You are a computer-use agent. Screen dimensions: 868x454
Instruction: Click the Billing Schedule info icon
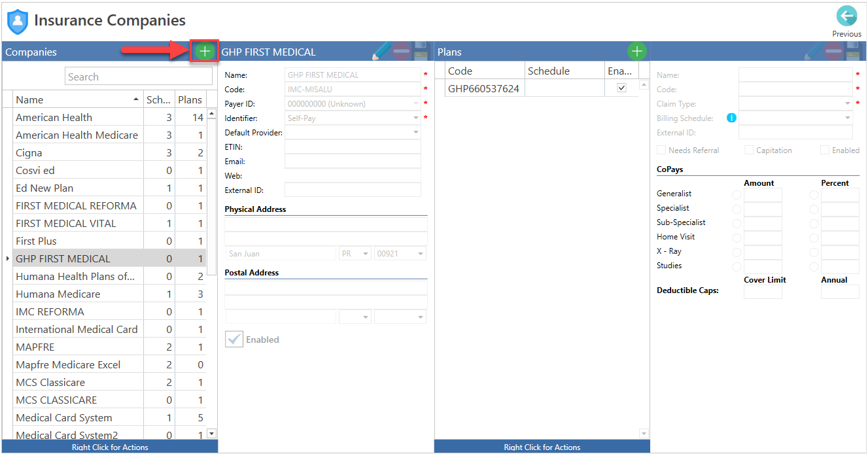tap(731, 118)
